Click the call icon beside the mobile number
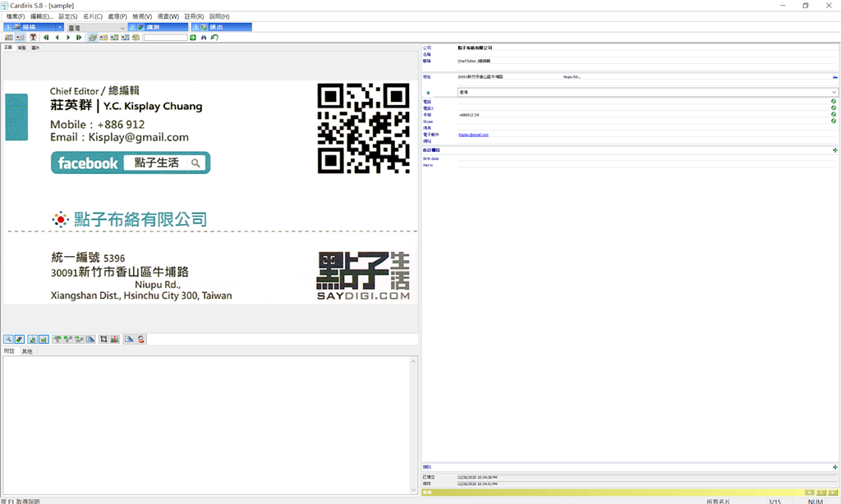The width and height of the screenshot is (841, 504). [834, 115]
